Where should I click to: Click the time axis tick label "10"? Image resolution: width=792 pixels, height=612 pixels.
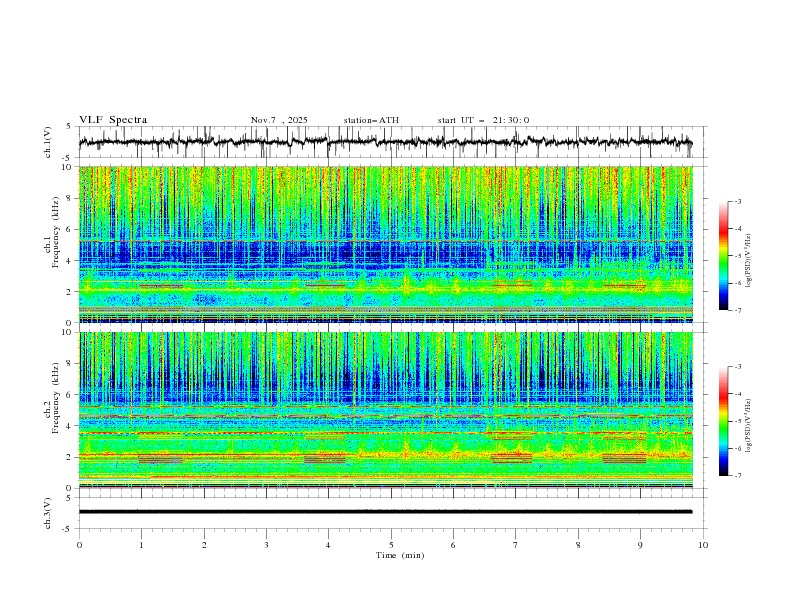[x=703, y=545]
